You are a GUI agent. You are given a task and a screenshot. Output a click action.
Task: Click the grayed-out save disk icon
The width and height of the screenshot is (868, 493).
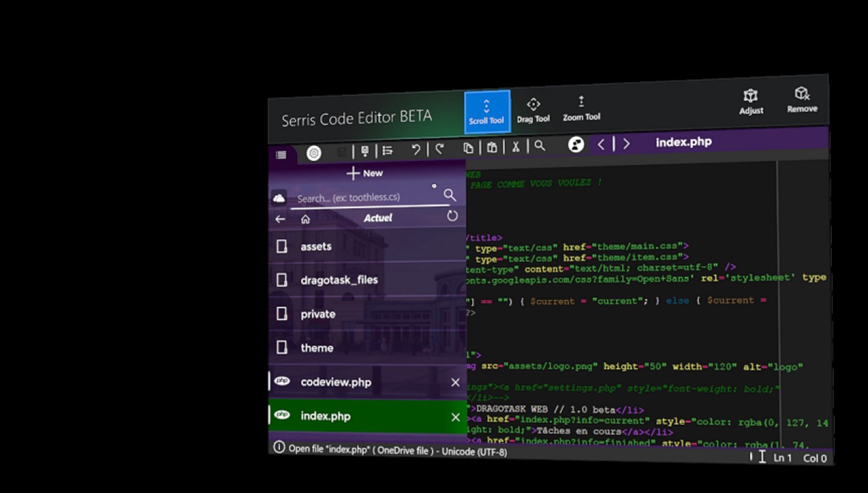coord(342,151)
